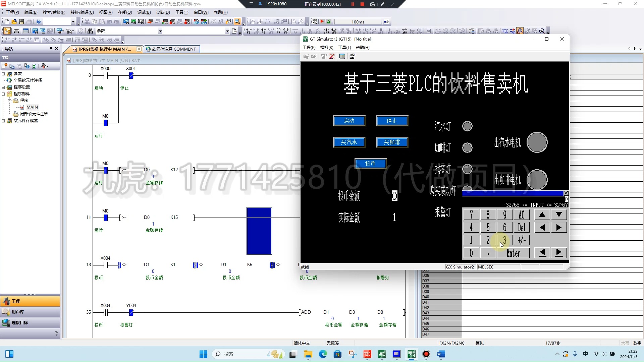
Task: Open the 在线(O) menu
Action: click(125, 12)
